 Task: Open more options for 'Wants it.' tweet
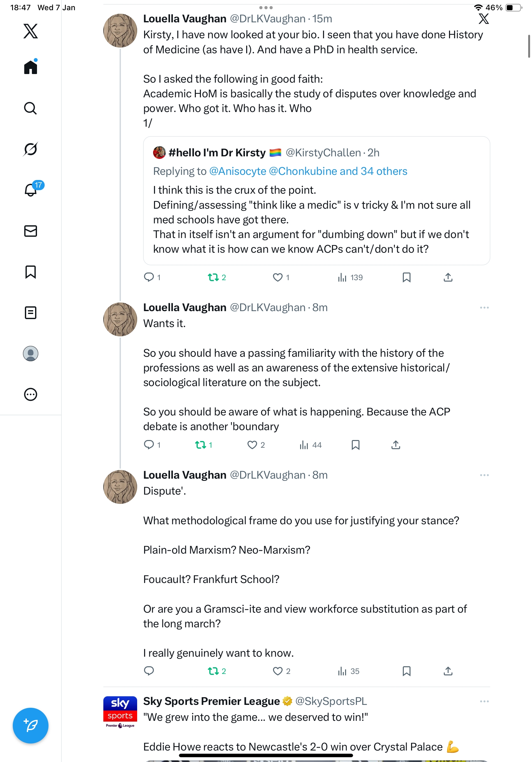(484, 308)
